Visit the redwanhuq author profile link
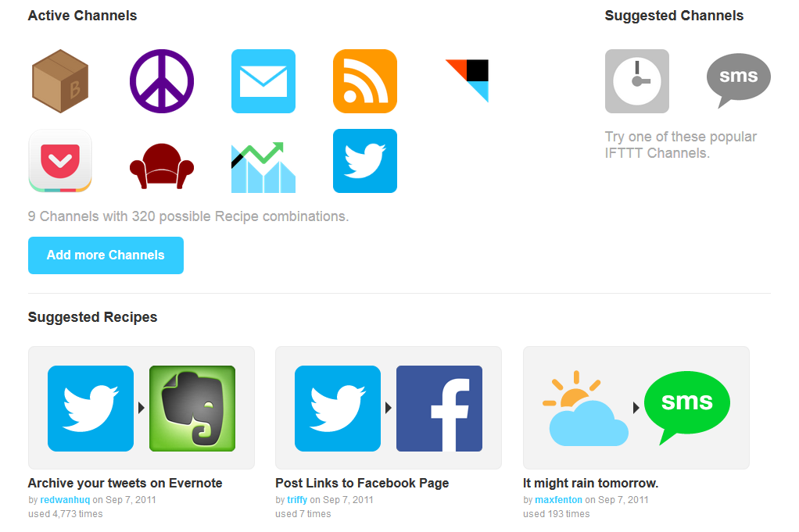 click(x=65, y=499)
